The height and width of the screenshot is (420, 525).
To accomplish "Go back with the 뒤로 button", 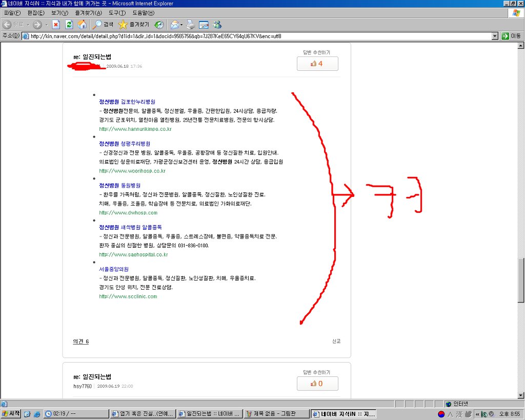I will click(13, 25).
